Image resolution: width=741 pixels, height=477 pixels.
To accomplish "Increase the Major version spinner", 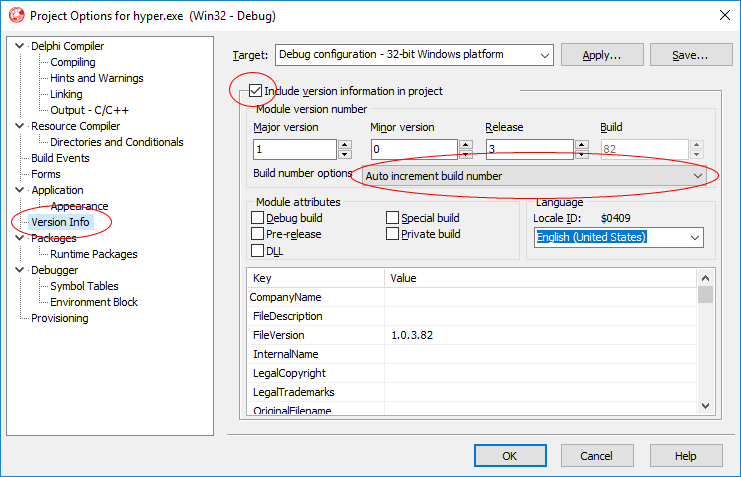I will (345, 144).
